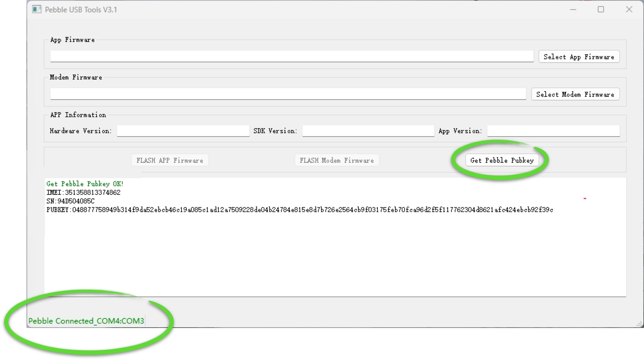Minimize the Pebble USB Tools window

573,10
